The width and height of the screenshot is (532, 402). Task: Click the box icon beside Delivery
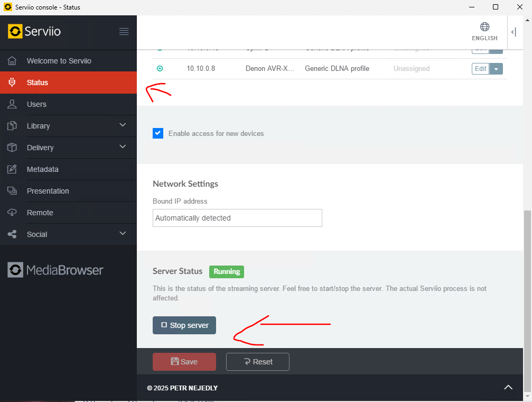(x=12, y=148)
